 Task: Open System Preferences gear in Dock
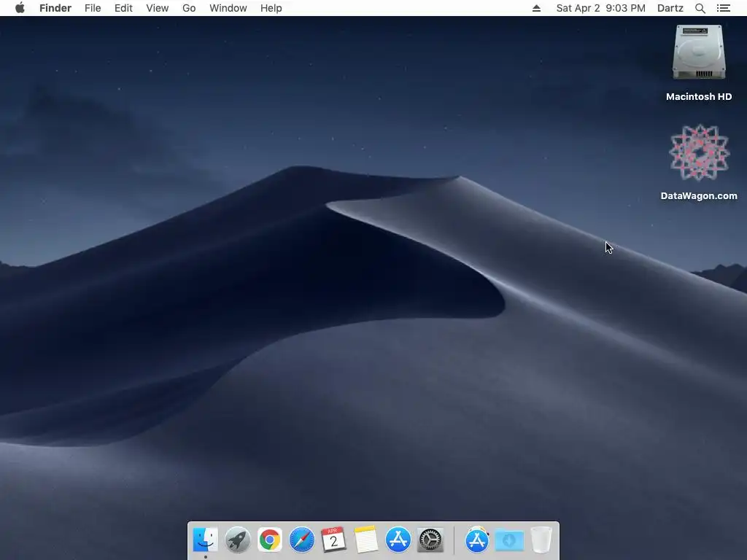430,540
